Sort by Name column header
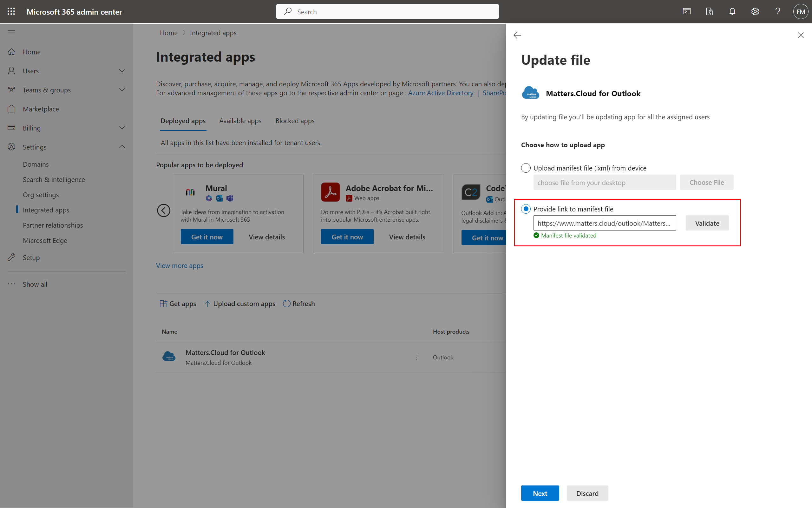 tap(169, 331)
